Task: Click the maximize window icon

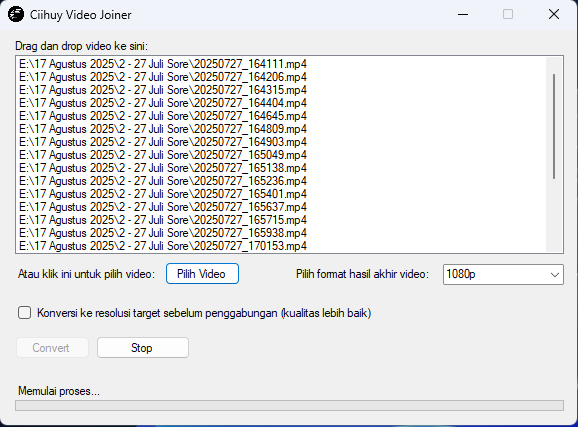Action: (x=508, y=15)
